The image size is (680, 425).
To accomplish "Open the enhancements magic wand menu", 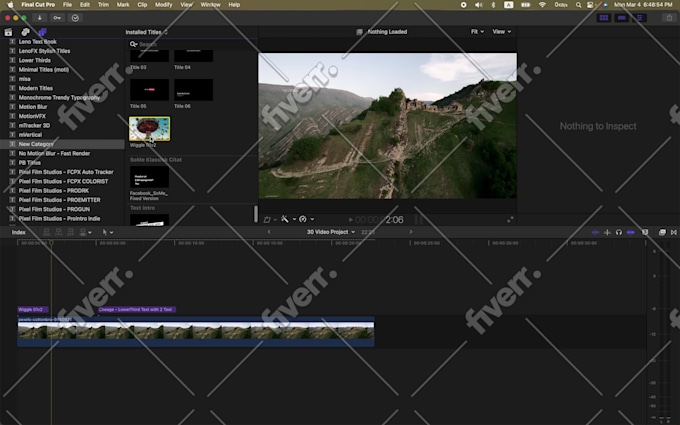I will 288,219.
